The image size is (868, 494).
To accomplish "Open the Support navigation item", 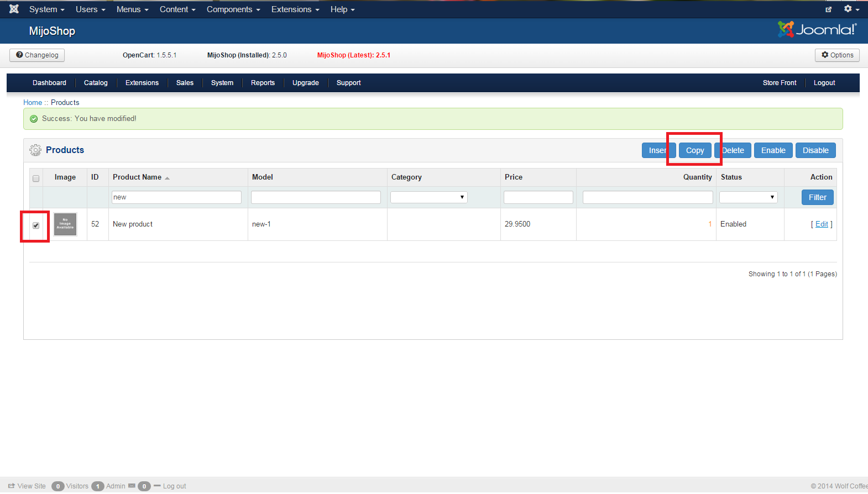I will (x=348, y=83).
